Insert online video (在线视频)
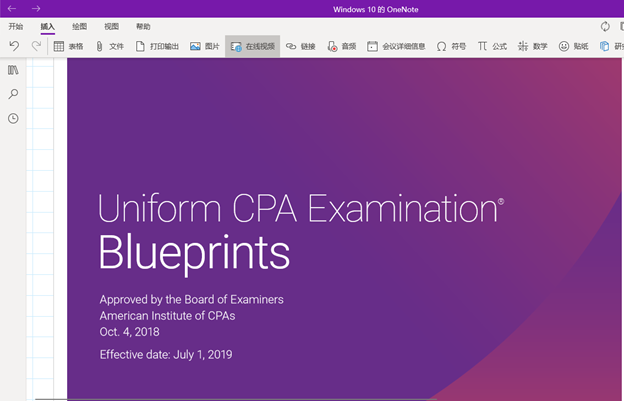This screenshot has height=401, width=624. (x=252, y=47)
